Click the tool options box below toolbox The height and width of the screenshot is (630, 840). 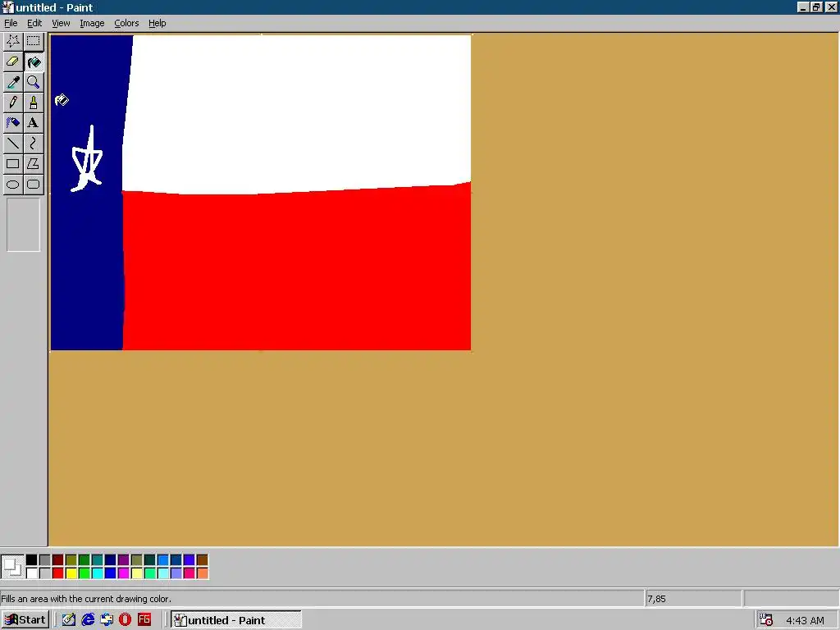23,225
